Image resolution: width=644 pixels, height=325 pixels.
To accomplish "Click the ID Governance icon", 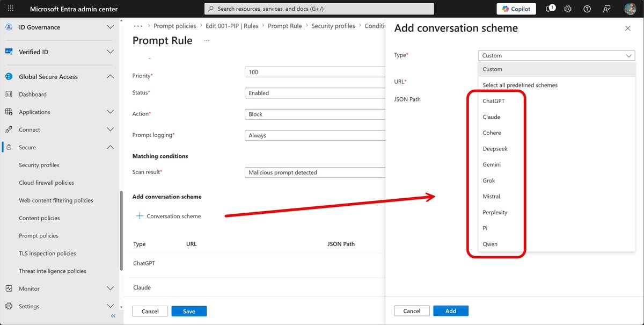I will (x=9, y=27).
